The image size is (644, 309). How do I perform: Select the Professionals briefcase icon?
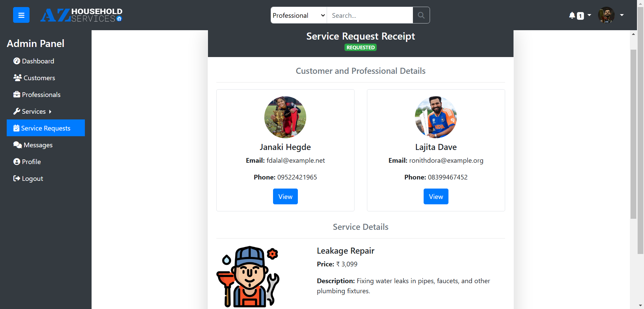pyautogui.click(x=16, y=94)
